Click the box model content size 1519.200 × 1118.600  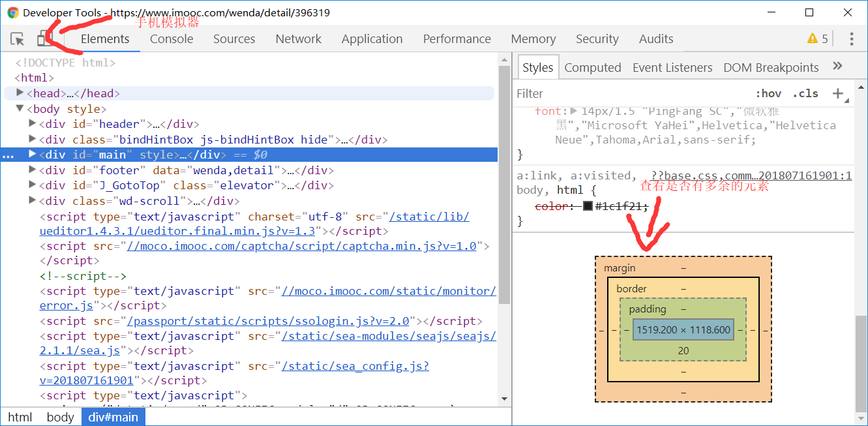pyautogui.click(x=683, y=329)
